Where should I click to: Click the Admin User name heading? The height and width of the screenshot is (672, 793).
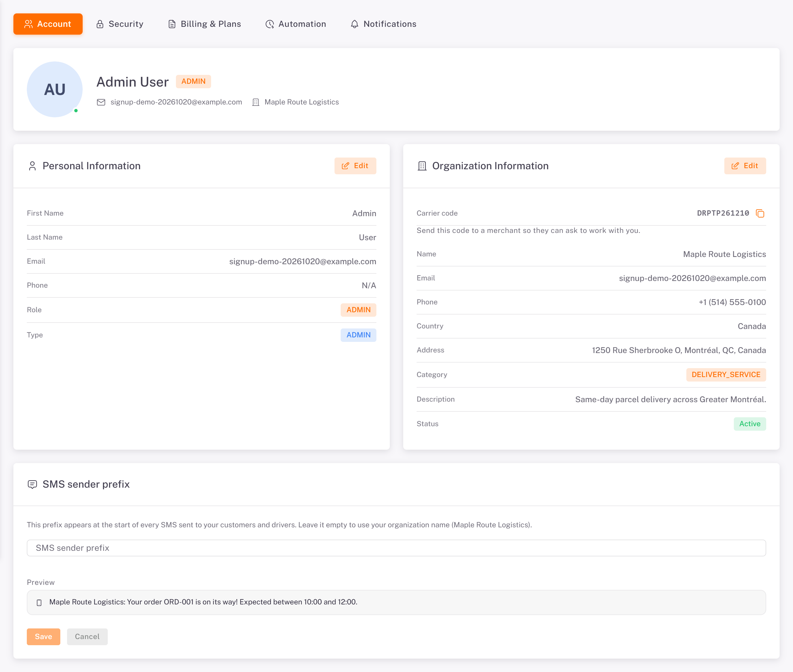132,82
